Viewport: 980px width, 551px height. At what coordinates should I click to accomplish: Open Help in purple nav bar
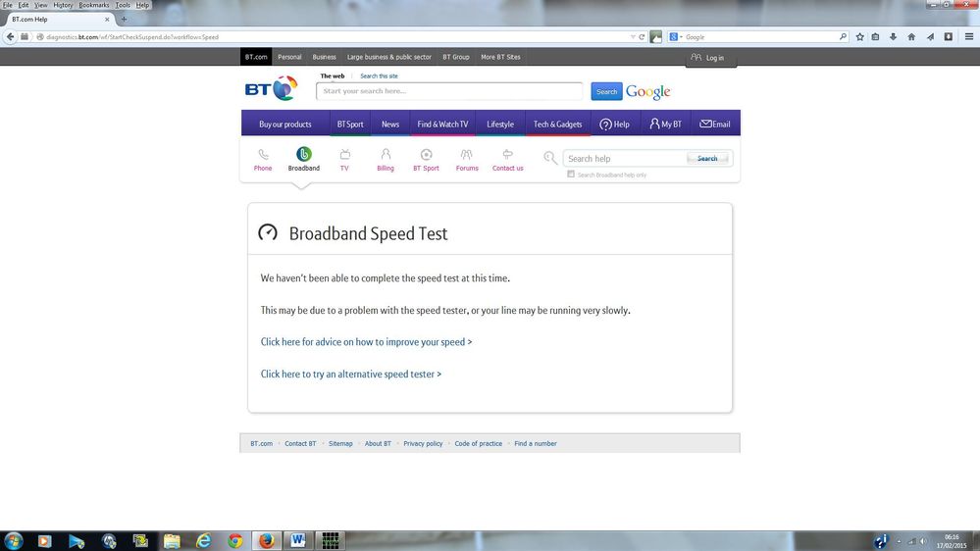pyautogui.click(x=614, y=124)
